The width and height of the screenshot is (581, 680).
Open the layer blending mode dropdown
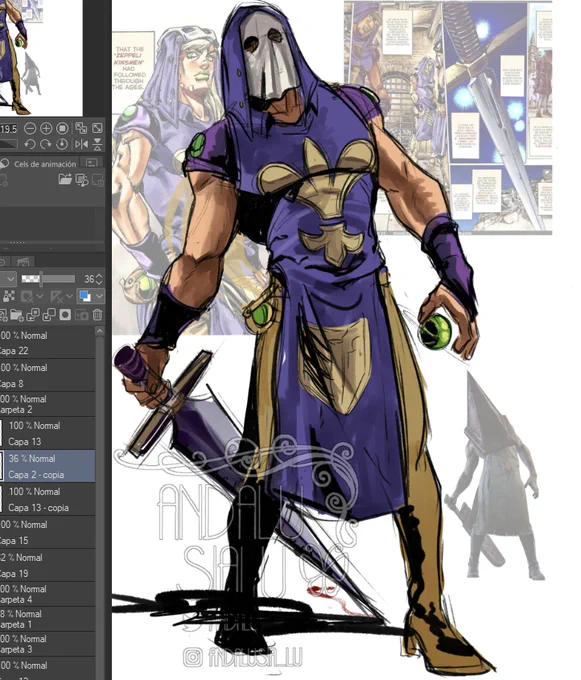(8, 279)
